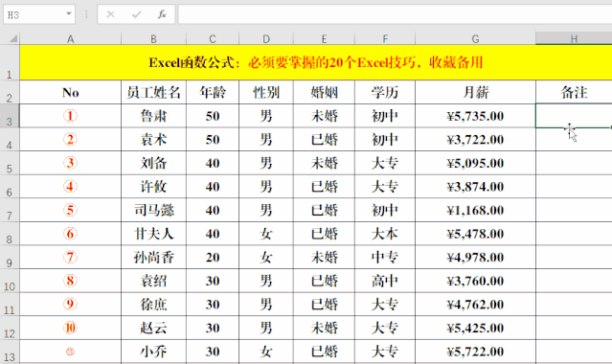Select the circled number ⑤ cell

[70, 210]
